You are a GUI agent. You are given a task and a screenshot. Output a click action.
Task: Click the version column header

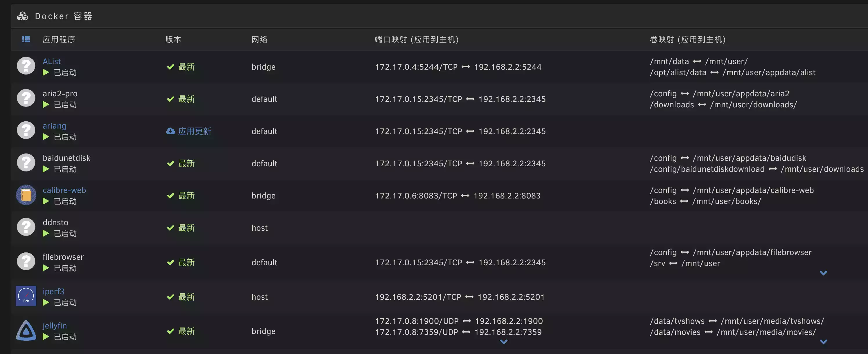click(173, 39)
